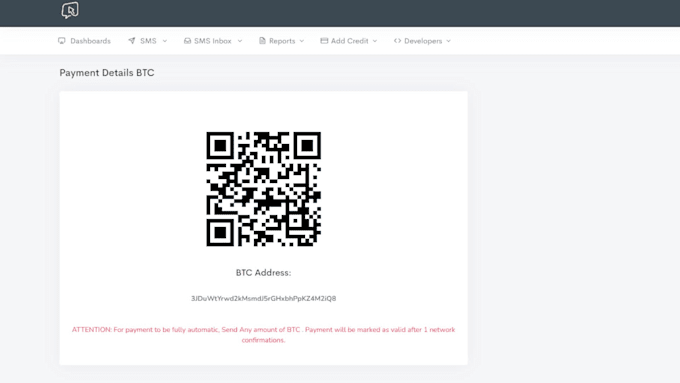Open the SMS Inbox menu
Image resolution: width=680 pixels, height=383 pixels.
pos(213,41)
